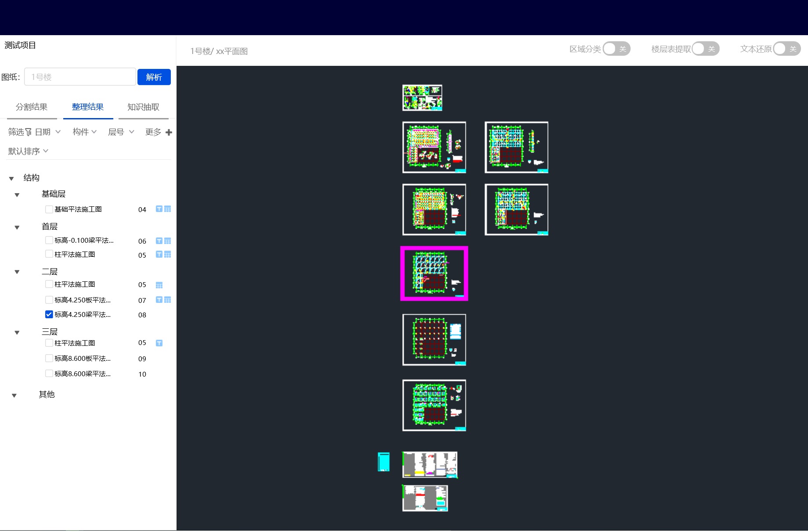Collapse the 首层 tree node
This screenshot has height=532, width=808.
(x=17, y=227)
